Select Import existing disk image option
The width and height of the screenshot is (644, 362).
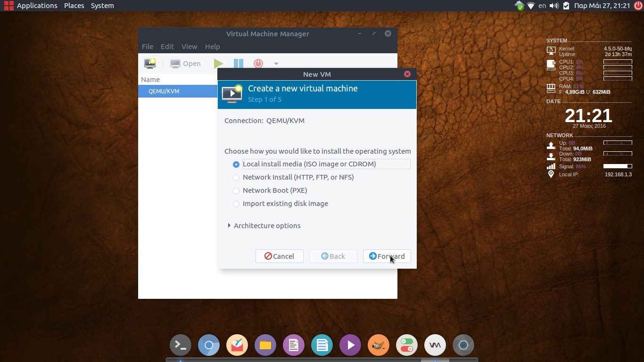click(x=236, y=204)
